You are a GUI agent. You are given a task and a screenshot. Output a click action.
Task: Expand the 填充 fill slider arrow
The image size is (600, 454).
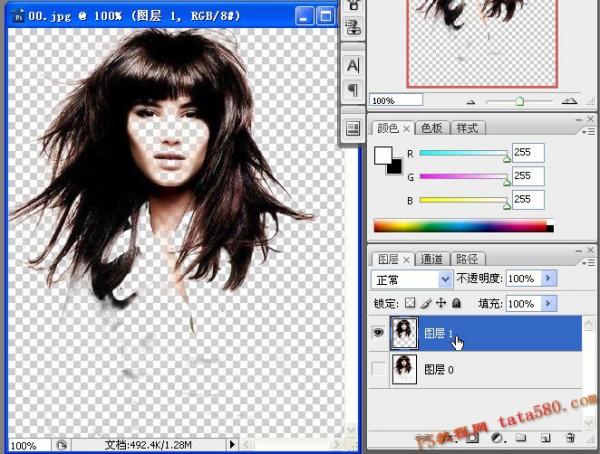point(548,303)
